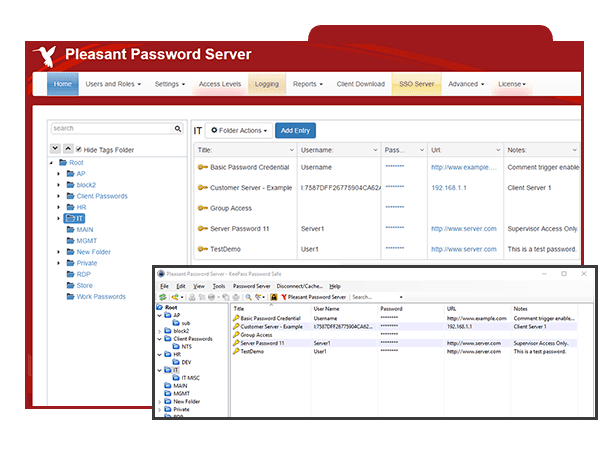Click the hummingbird logo in the web header
This screenshot has width=603, height=457.
(45, 56)
